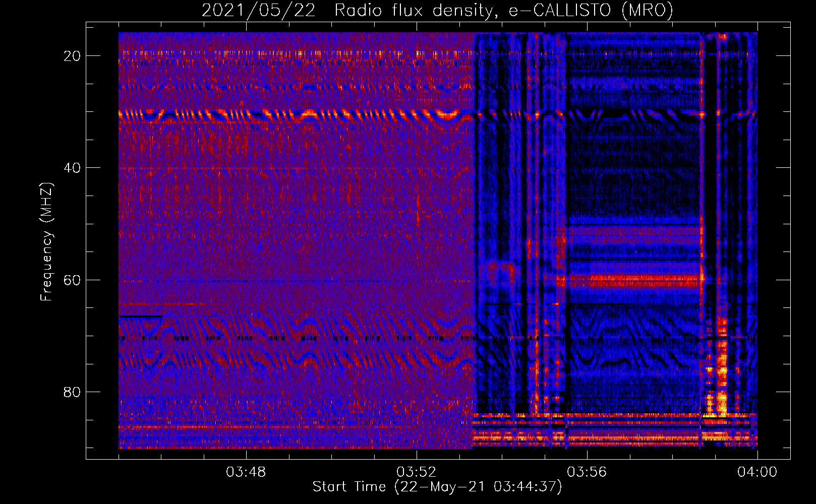This screenshot has width=816, height=504.
Task: Click the 'Frequency (MHZ)' axis label
Action: point(46,242)
